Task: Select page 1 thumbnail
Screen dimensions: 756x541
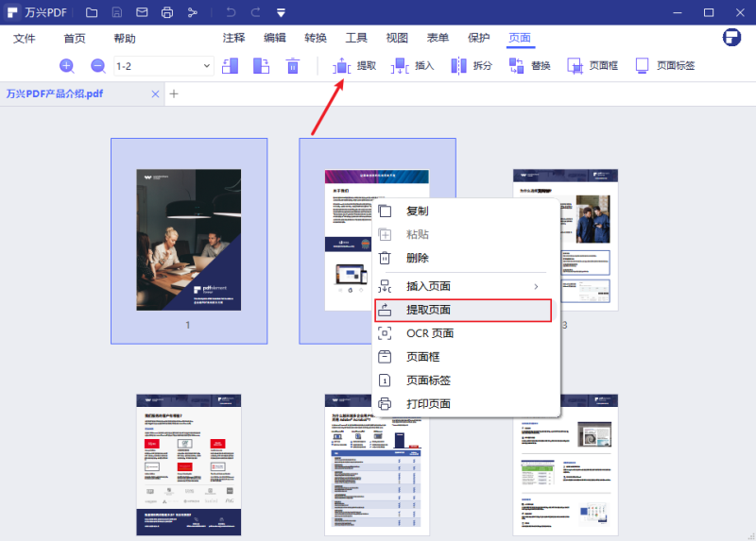Action: tap(188, 240)
